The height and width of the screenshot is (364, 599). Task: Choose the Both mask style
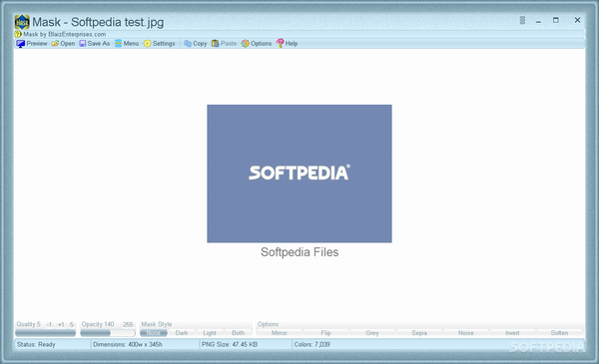238,333
